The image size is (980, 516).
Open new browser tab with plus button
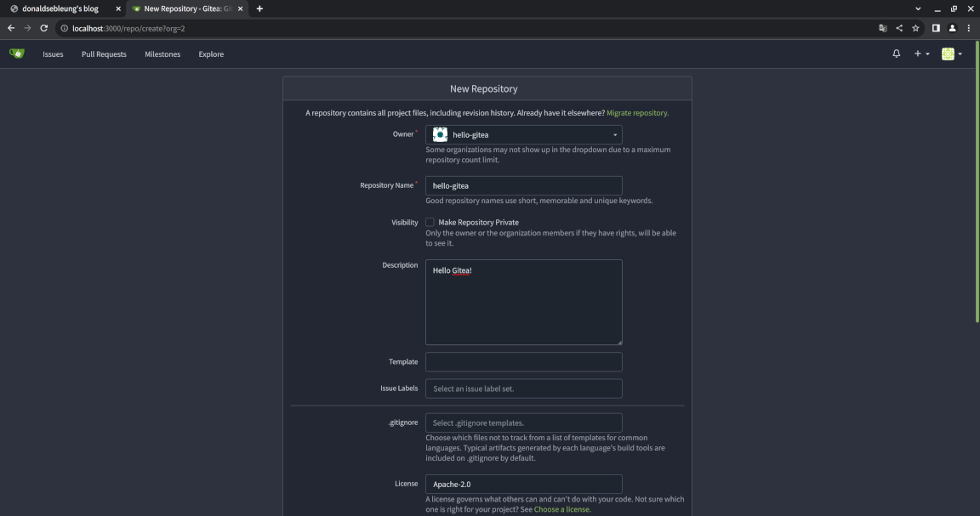259,9
